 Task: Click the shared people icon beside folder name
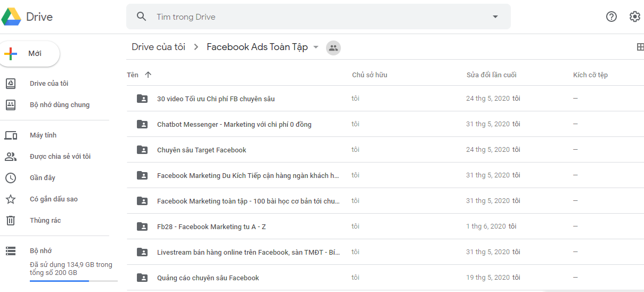coord(333,47)
